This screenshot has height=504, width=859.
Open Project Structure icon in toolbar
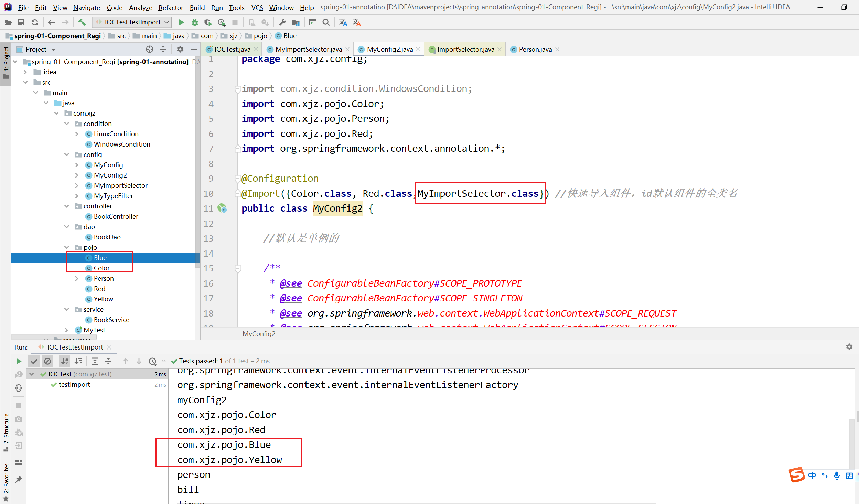[x=296, y=23]
